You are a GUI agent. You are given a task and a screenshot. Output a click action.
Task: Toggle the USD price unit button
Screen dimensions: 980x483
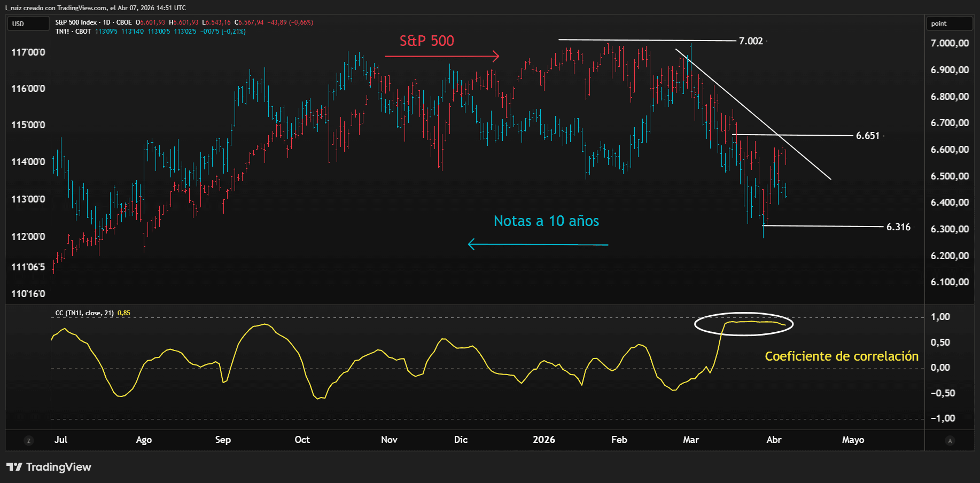[x=28, y=24]
